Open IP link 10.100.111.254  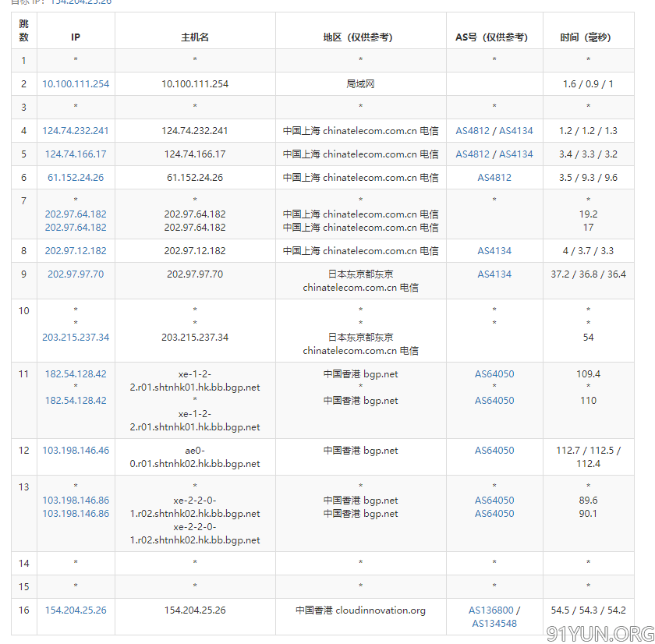click(76, 84)
